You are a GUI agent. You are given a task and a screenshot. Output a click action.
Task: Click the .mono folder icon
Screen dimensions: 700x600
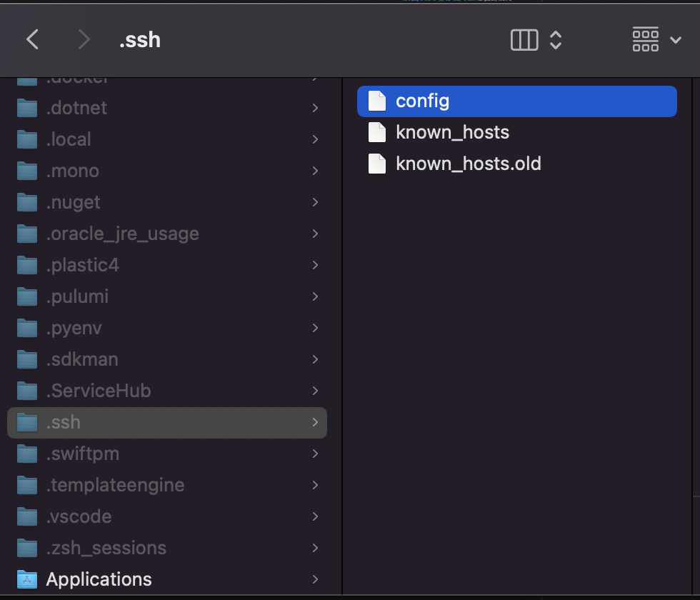point(27,171)
